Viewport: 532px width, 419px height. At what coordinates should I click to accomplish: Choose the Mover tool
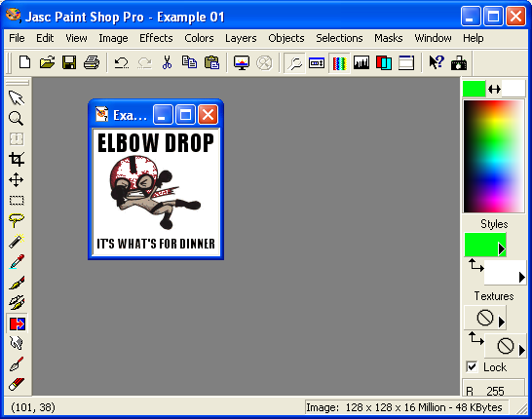[x=17, y=180]
